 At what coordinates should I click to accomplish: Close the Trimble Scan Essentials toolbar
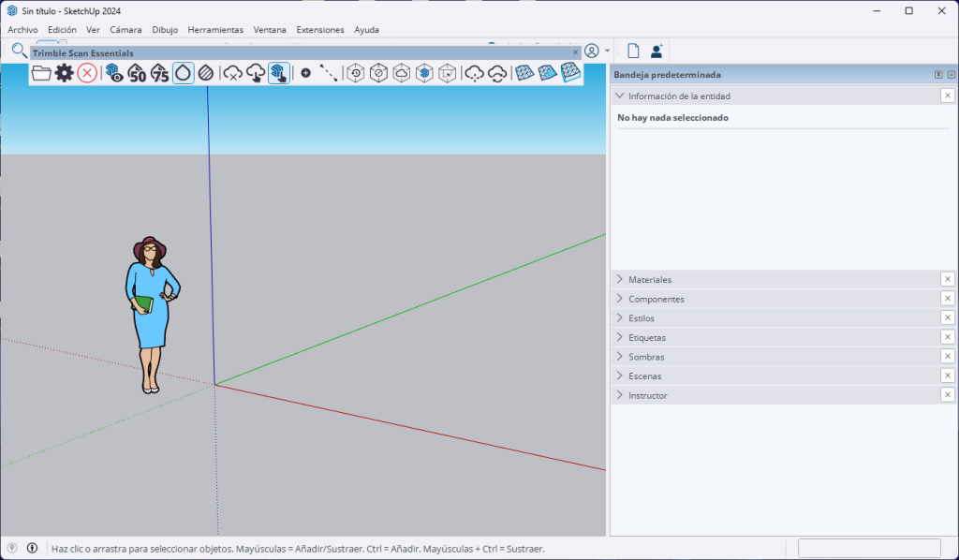(x=576, y=52)
